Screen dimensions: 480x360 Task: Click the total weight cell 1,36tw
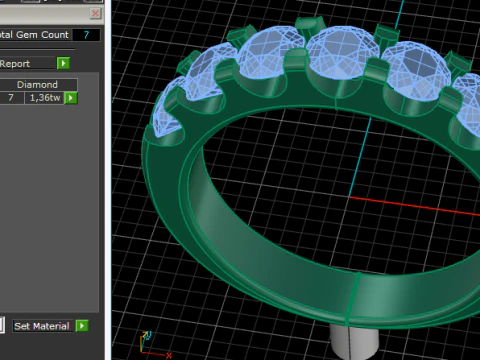[x=45, y=98]
